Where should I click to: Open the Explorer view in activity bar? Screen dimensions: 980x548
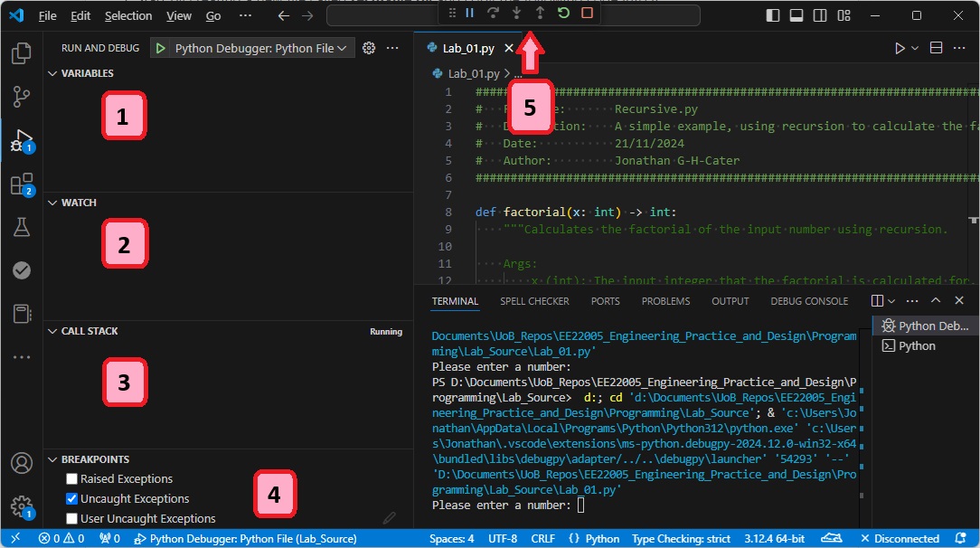[x=21, y=53]
